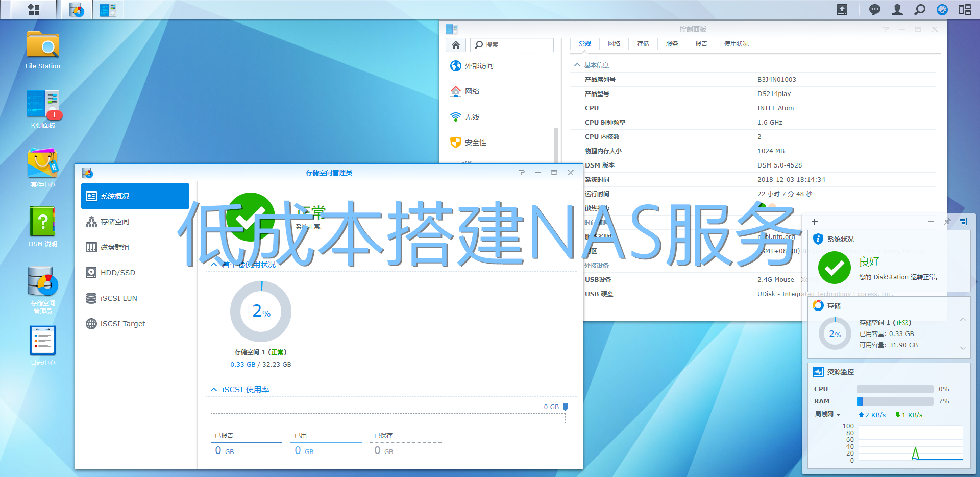
Task: Open 无线 in Control Panel sidebar
Action: [465, 117]
